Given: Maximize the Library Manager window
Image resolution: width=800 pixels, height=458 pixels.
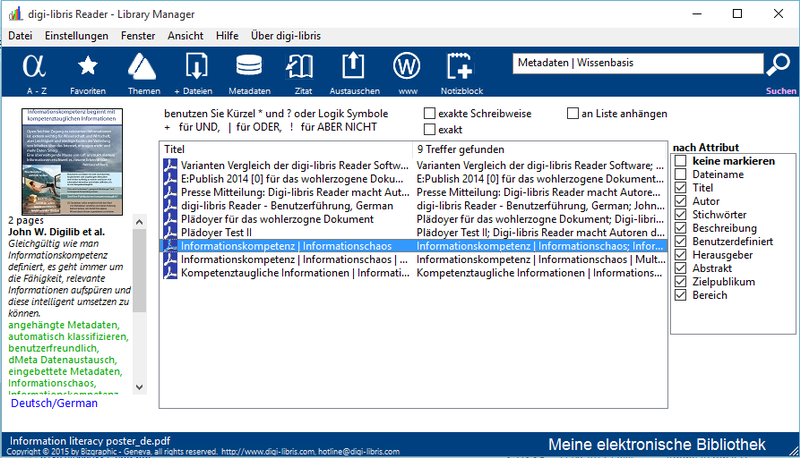Looking at the screenshot, I should coord(737,14).
